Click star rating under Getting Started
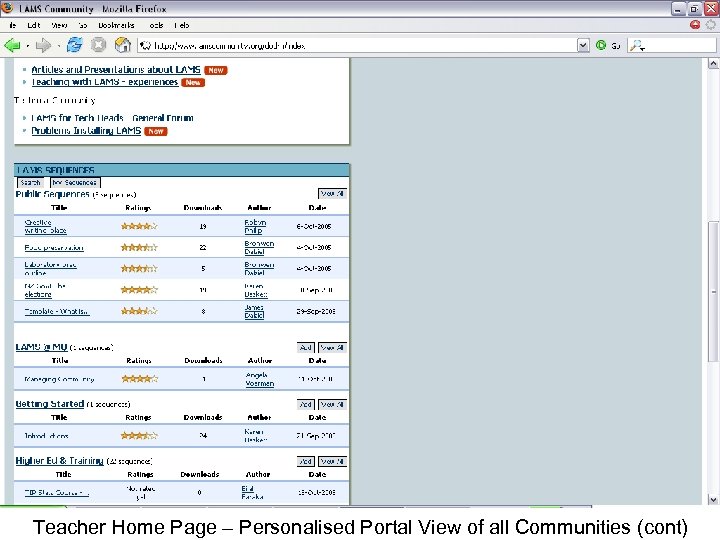 click(139, 435)
